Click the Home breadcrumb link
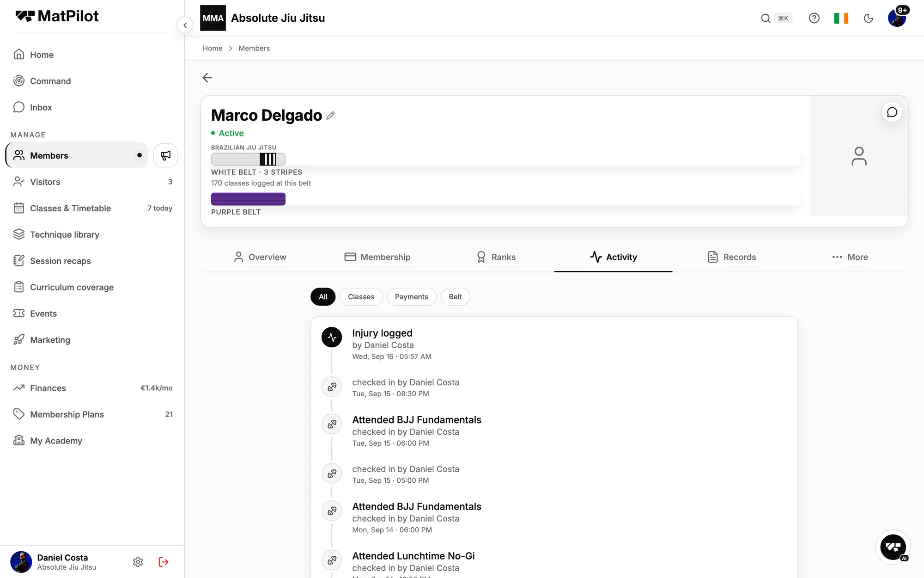The height and width of the screenshot is (578, 924). coord(213,48)
